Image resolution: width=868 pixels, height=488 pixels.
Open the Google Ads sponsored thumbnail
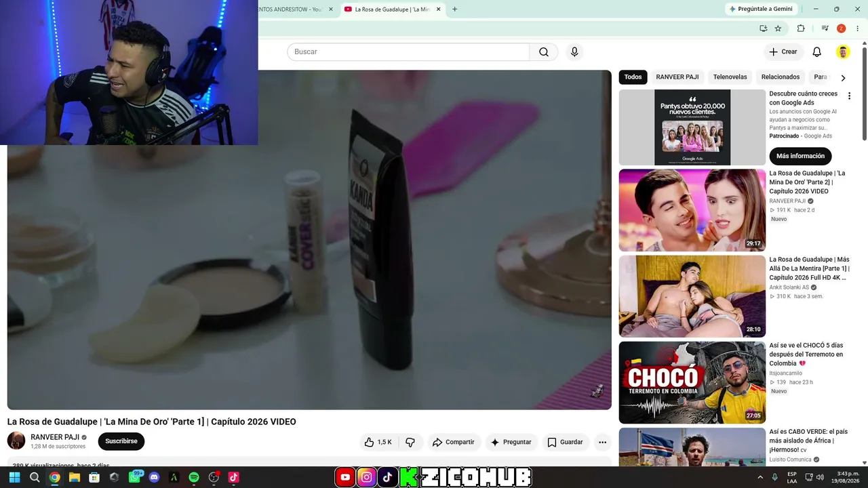[692, 127]
